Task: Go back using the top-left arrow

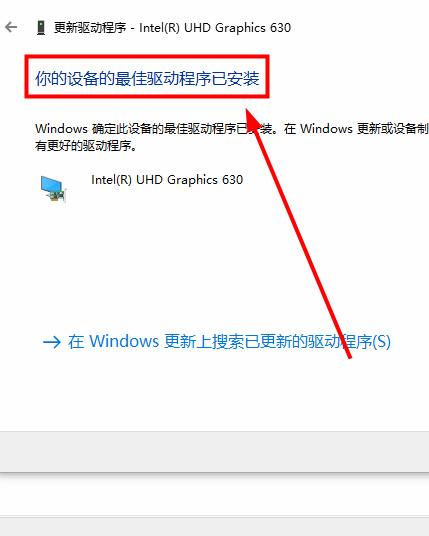Action: coord(11,27)
